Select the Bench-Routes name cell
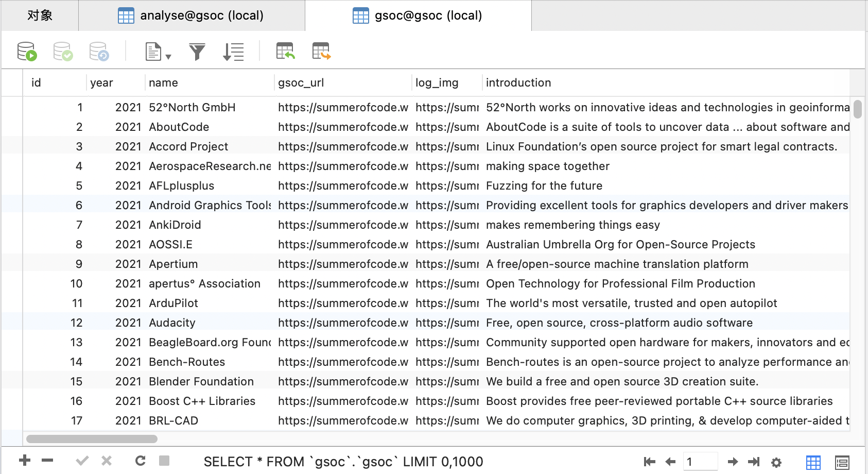 click(x=210, y=362)
